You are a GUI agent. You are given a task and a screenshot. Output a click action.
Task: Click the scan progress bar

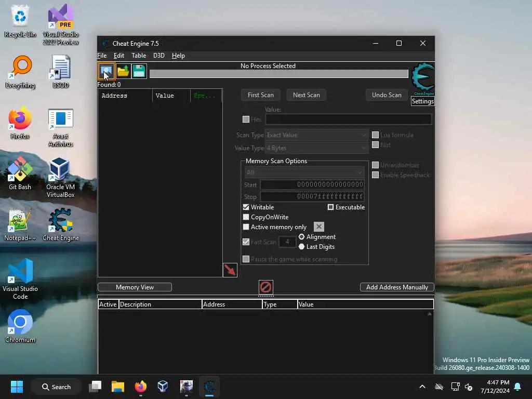tap(279, 74)
